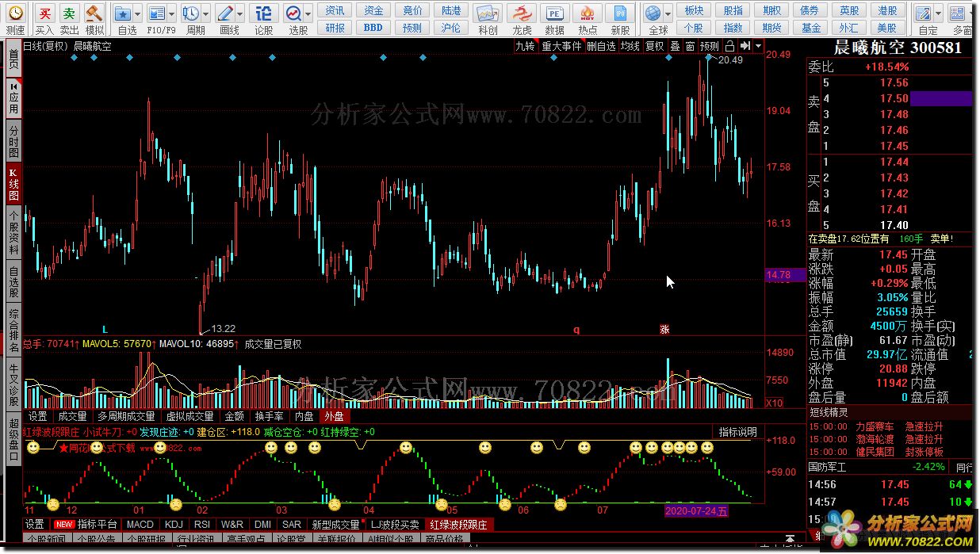Click the BBD button in toolbar

pos(373,27)
